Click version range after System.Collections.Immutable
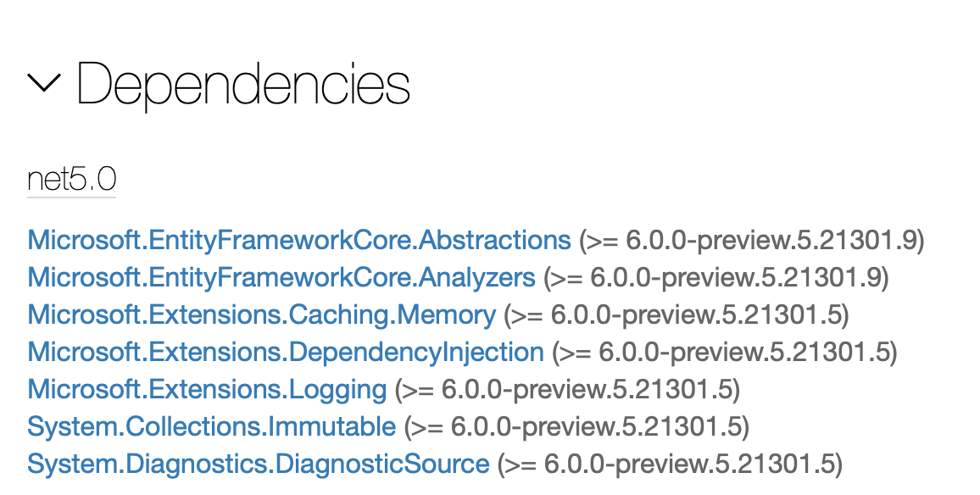This screenshot has width=980, height=495. 576,426
